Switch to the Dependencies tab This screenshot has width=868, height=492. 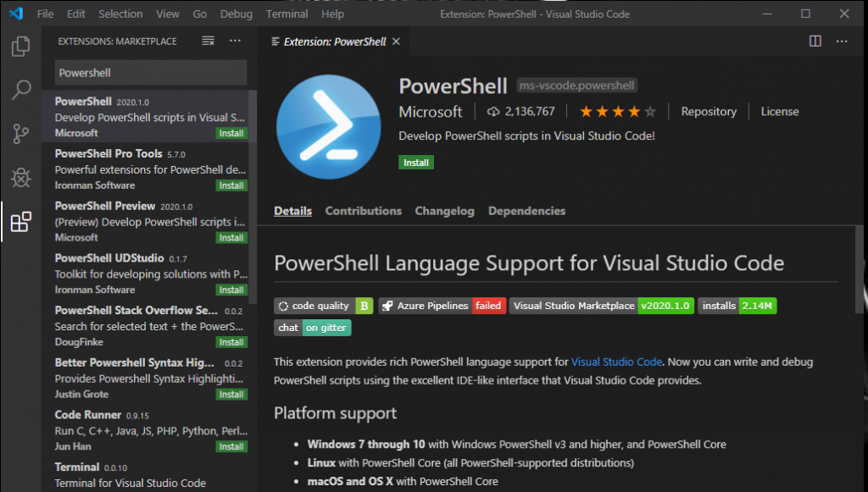526,211
